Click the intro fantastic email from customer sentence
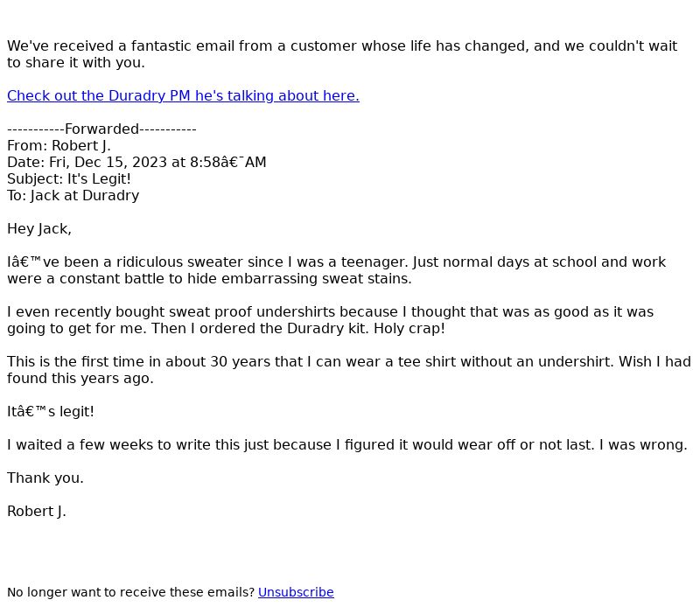Image resolution: width=700 pixels, height=614 pixels. click(x=342, y=54)
